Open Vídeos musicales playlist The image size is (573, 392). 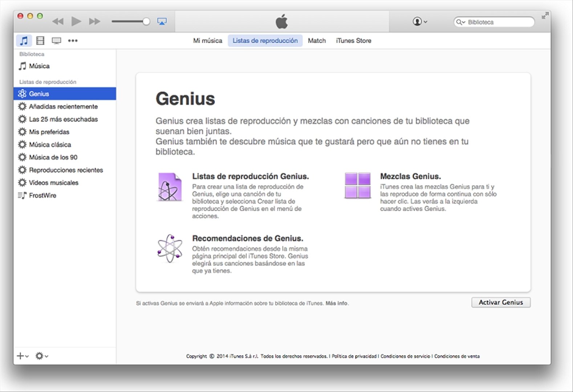(x=65, y=183)
